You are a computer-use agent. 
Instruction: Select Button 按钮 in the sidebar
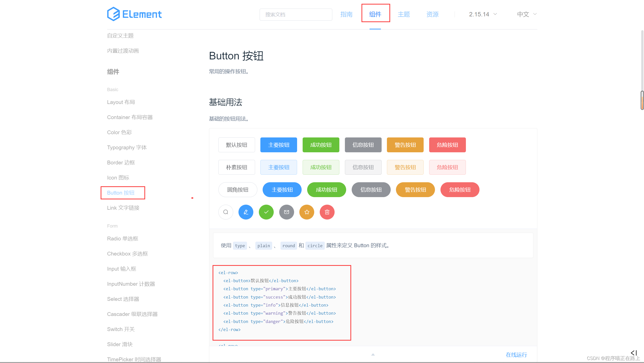121,193
